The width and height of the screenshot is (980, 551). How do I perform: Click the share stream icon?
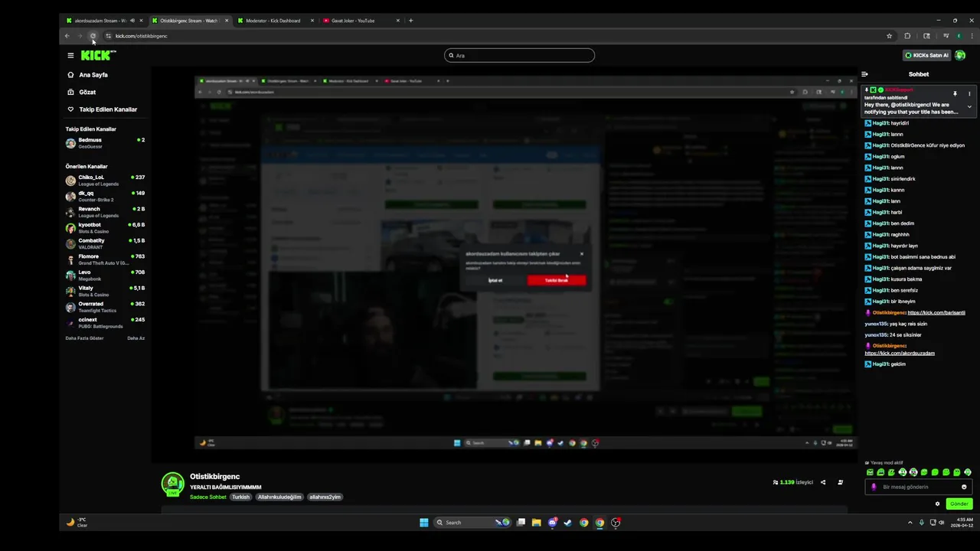pos(823,482)
